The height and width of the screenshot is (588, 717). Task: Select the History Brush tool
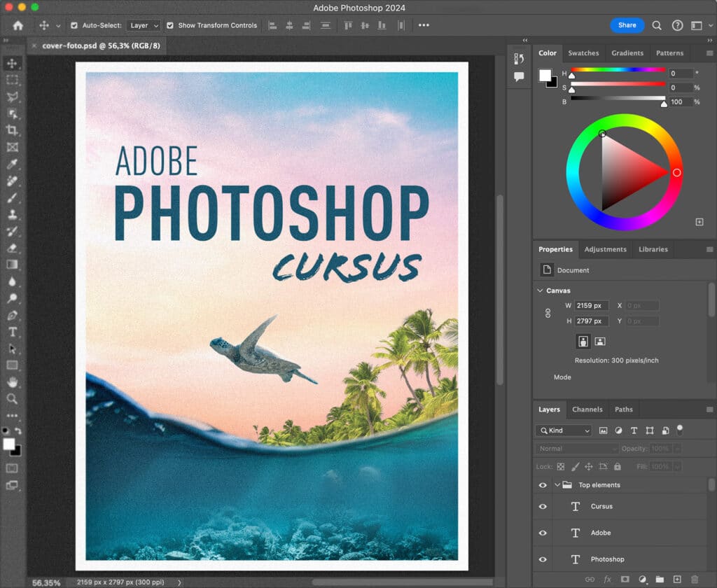click(x=13, y=231)
